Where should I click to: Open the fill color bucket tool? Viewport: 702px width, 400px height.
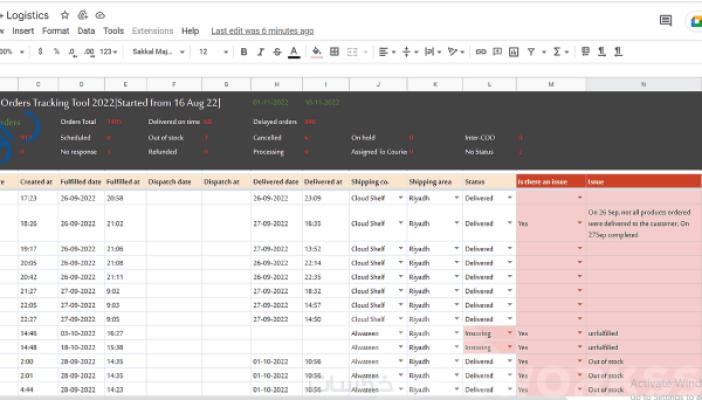[317, 52]
